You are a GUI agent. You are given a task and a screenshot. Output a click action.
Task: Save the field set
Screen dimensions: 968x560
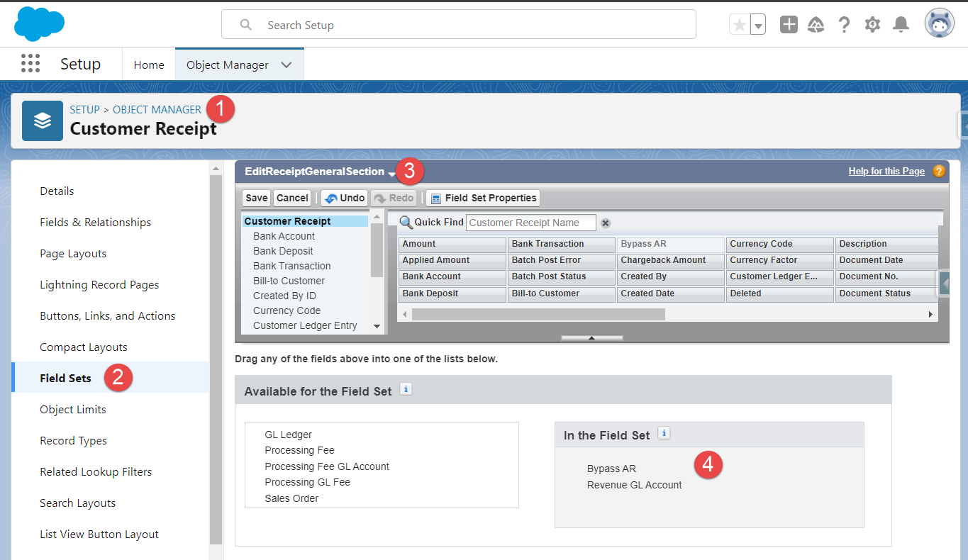[257, 198]
